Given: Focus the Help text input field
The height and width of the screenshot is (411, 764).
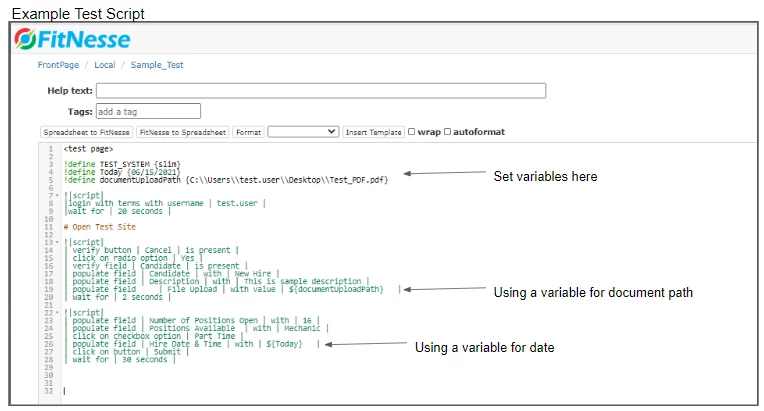Looking at the screenshot, I should point(321,91).
